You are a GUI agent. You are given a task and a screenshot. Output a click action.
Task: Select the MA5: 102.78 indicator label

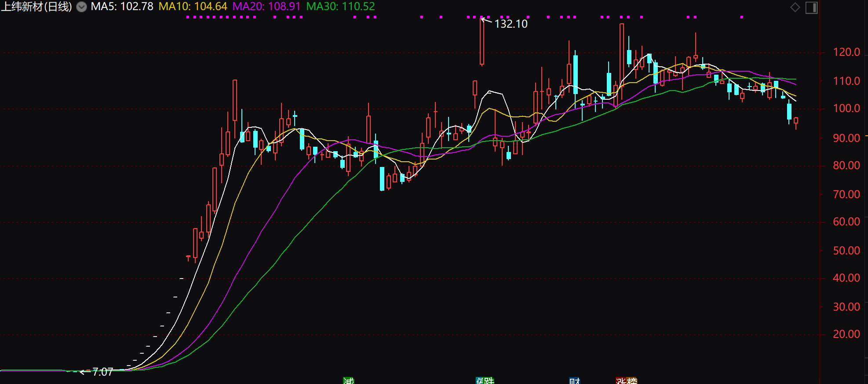[122, 7]
